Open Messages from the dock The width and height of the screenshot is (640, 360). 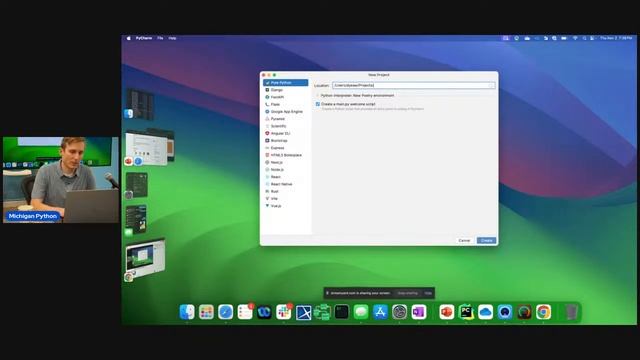(361, 312)
